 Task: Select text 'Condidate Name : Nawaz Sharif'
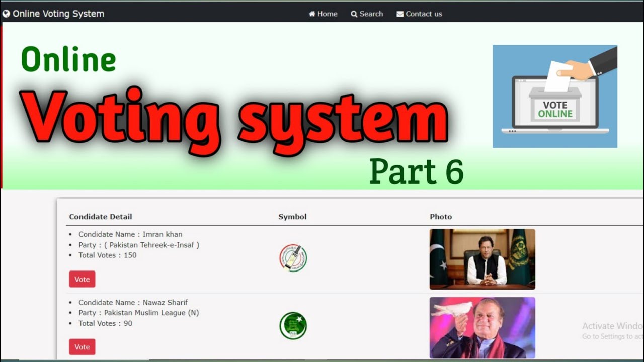point(133,302)
